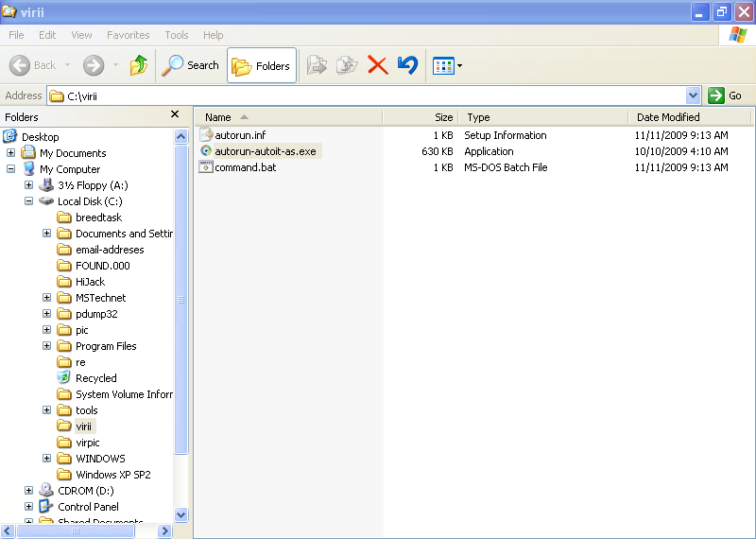Expand the Program Files node

(46, 345)
